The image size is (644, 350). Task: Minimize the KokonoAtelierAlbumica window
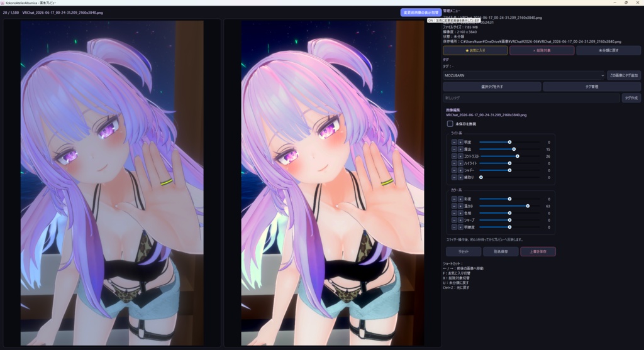click(615, 3)
